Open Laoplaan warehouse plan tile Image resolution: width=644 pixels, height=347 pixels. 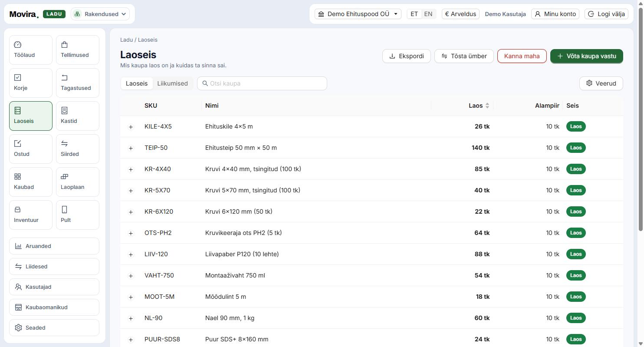78,182
